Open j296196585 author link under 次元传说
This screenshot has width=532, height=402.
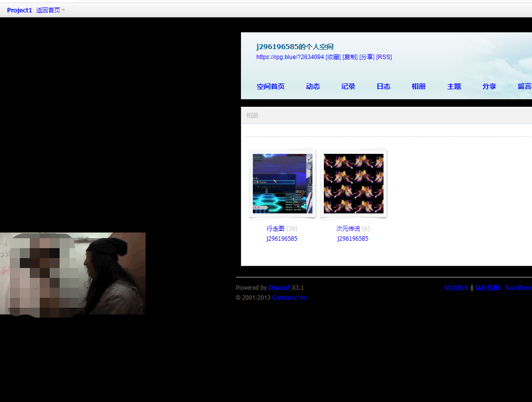pyautogui.click(x=353, y=239)
